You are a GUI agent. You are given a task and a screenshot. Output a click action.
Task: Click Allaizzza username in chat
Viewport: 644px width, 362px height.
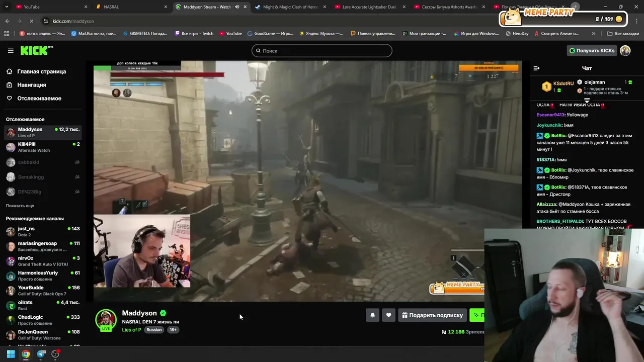546,205
